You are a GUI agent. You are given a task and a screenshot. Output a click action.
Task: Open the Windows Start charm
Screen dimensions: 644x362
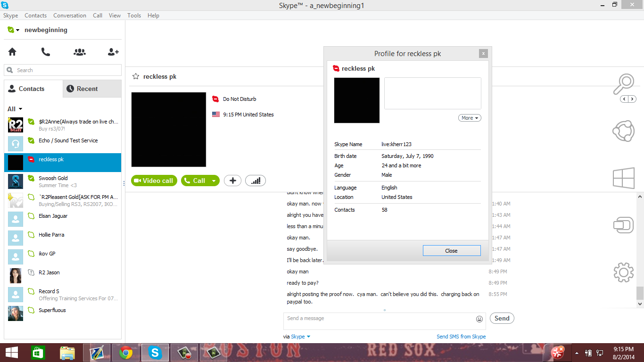point(623,179)
